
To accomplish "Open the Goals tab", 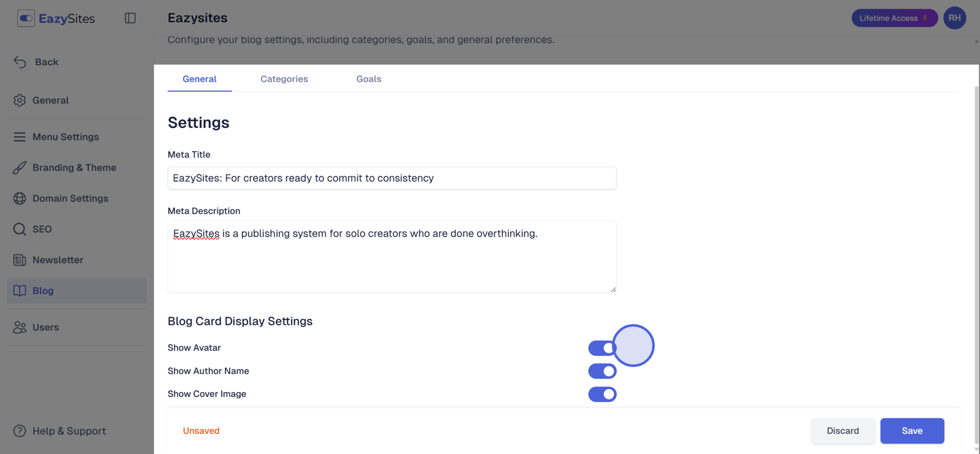I will tap(369, 79).
